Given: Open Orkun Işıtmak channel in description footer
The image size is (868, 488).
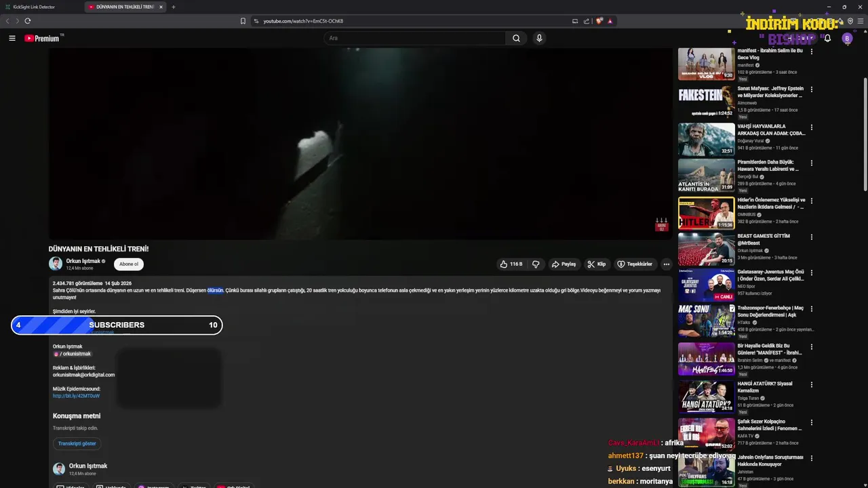Looking at the screenshot, I should coord(87,466).
